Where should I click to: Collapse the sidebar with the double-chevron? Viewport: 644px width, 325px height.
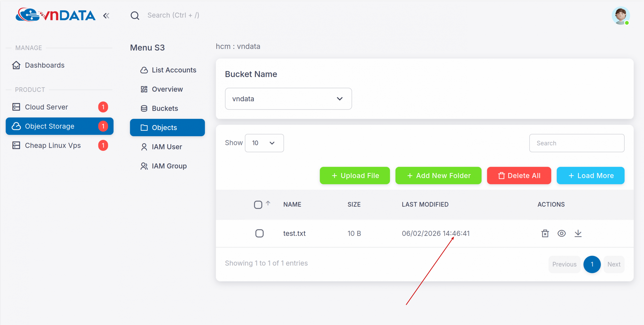click(106, 15)
